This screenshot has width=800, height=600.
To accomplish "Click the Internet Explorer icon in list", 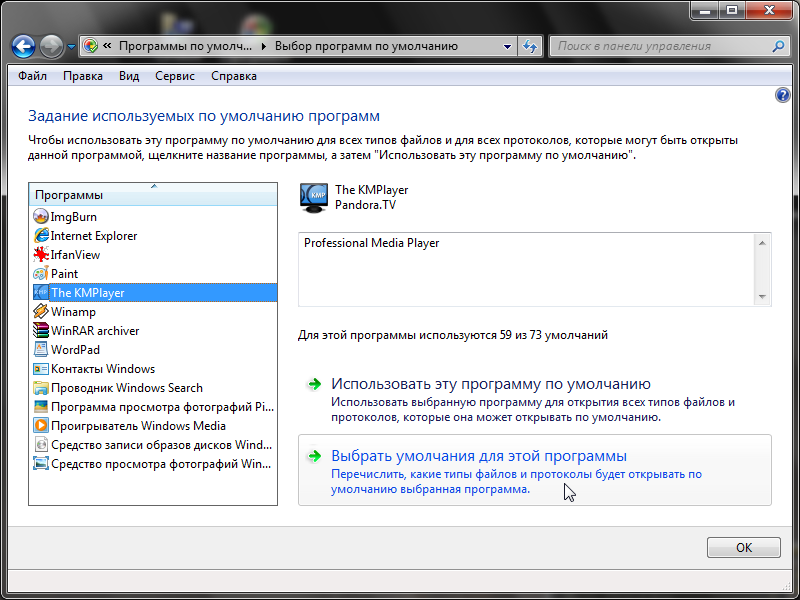I will [x=41, y=235].
